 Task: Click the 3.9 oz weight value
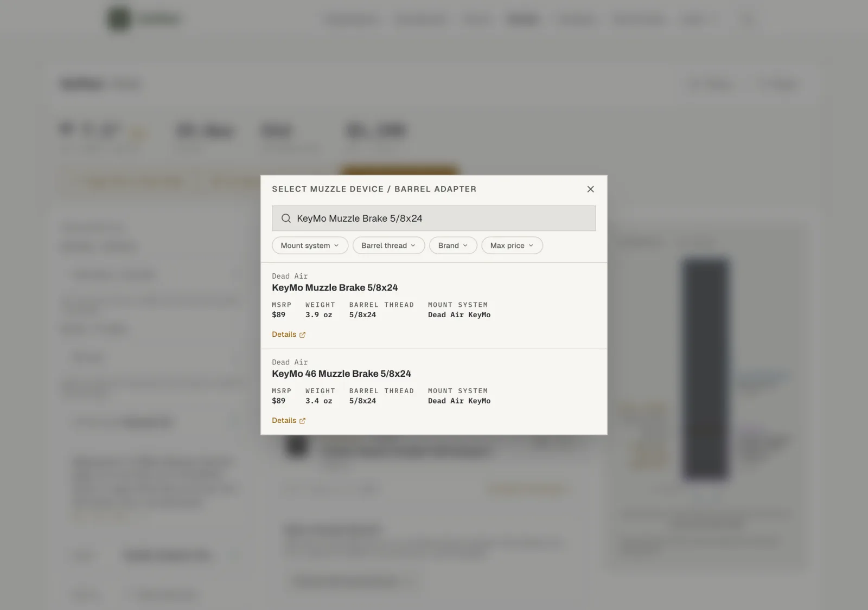point(319,315)
